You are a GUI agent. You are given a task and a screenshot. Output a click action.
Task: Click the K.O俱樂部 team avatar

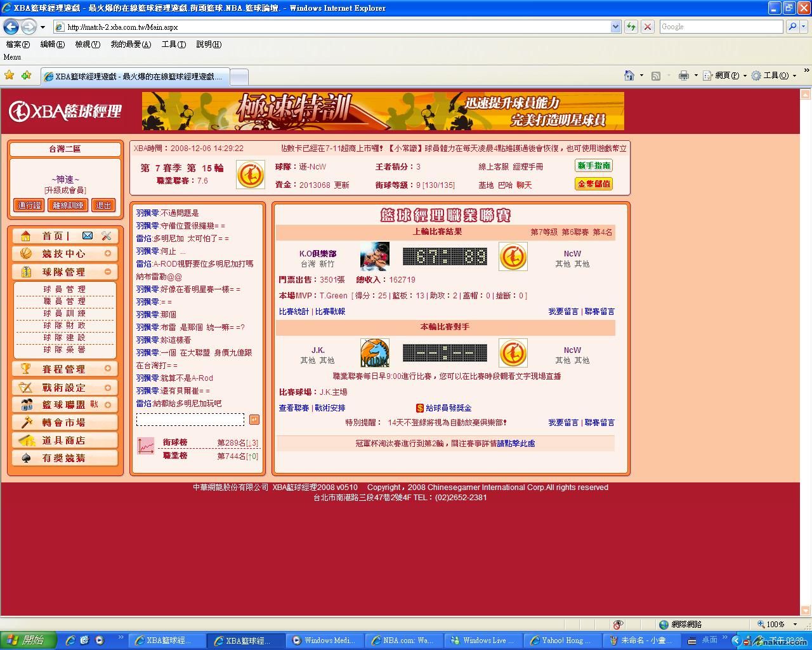375,256
